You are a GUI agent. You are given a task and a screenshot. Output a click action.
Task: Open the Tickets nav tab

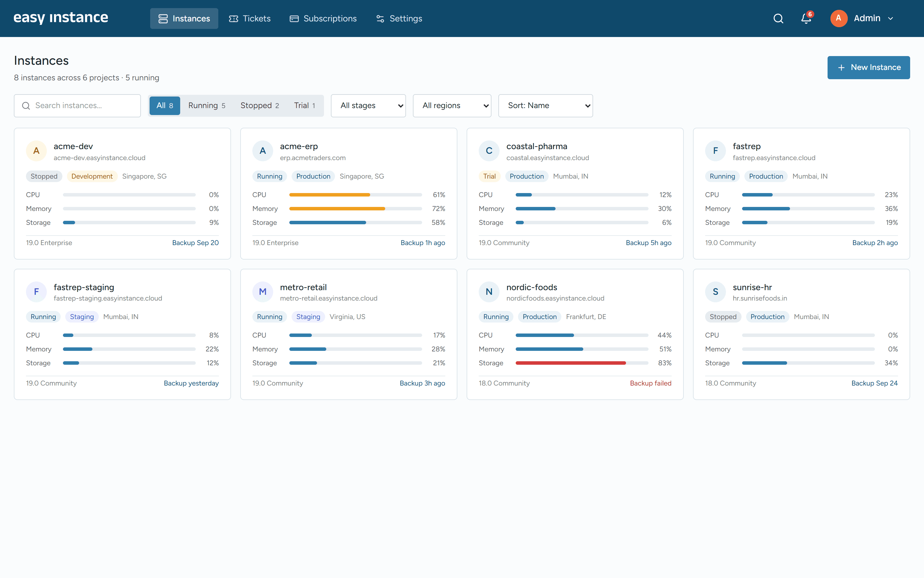(x=250, y=18)
